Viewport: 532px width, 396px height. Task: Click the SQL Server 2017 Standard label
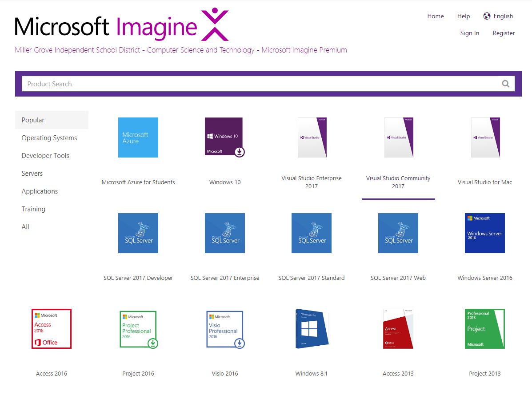(x=312, y=278)
